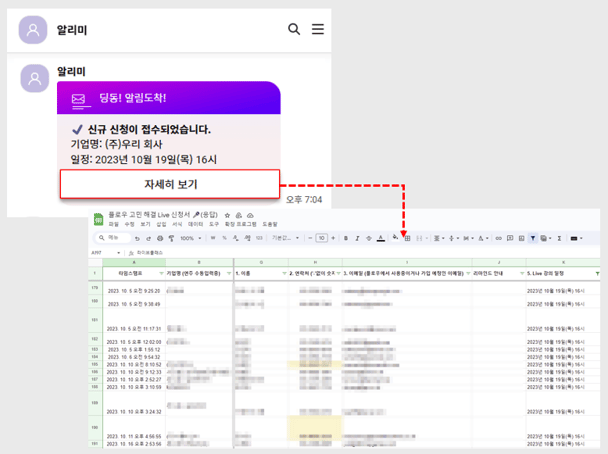Star the spreadsheet with the star icon

coord(228,215)
